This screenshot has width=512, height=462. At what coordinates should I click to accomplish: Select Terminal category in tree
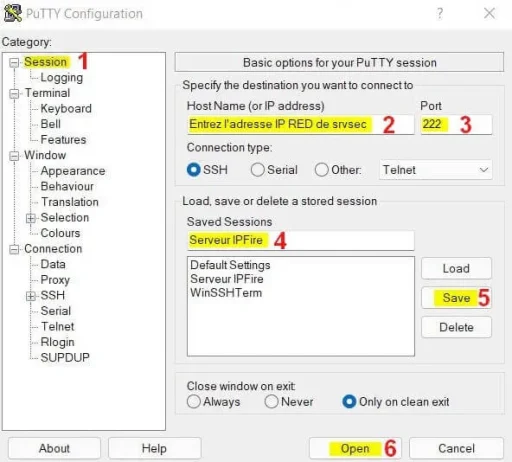click(47, 93)
